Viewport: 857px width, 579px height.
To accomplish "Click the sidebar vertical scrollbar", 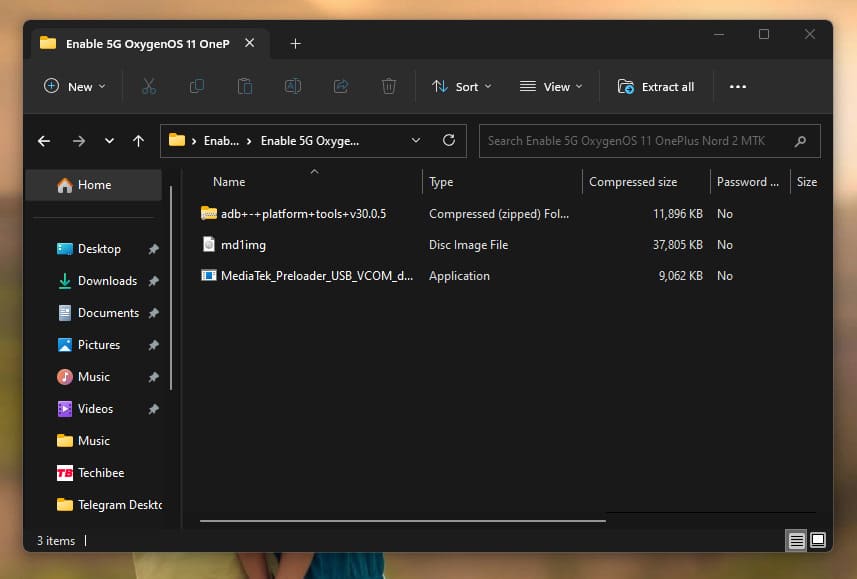I will tap(171, 288).
